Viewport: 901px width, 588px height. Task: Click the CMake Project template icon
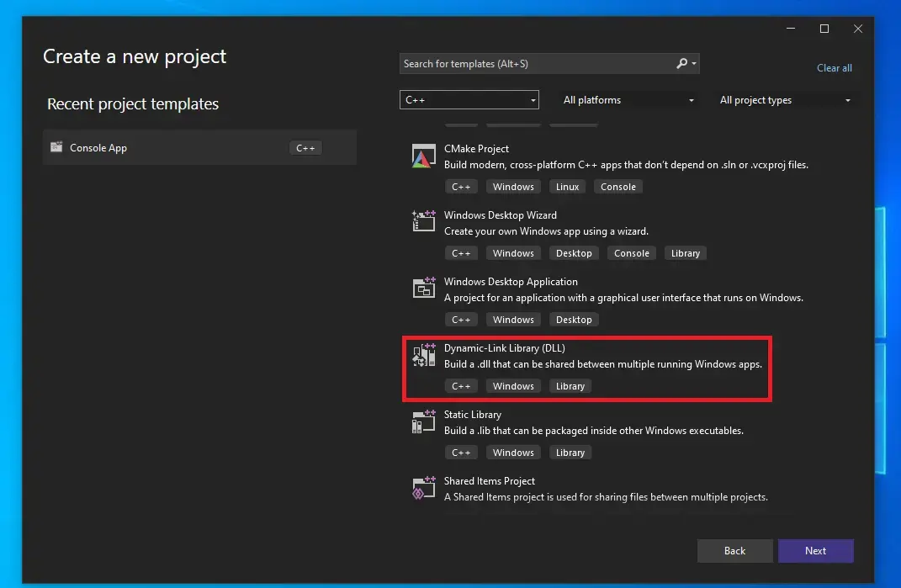(x=423, y=156)
